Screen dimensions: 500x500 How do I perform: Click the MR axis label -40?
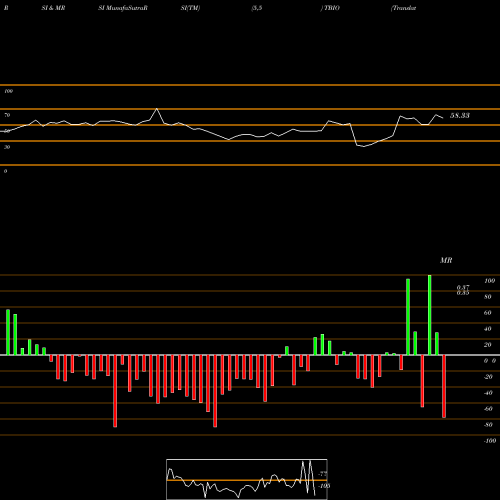(x=488, y=393)
